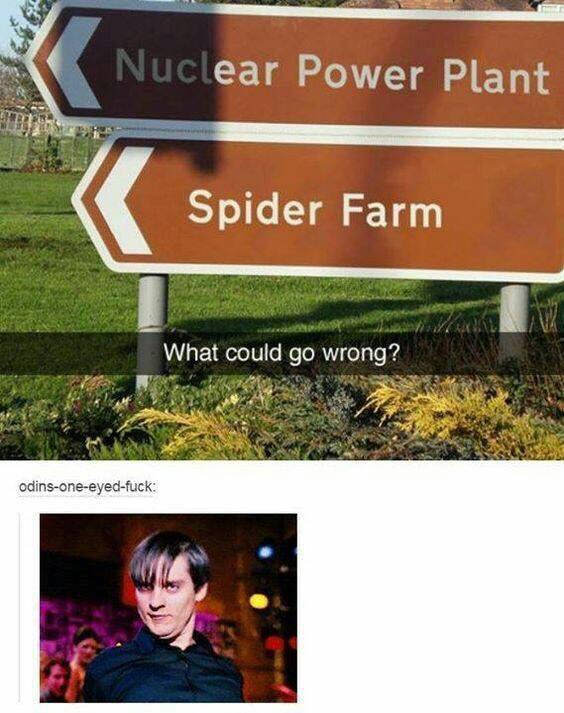The height and width of the screenshot is (713, 564).
Task: Click the blue light in the GIF
Action: [x=265, y=552]
